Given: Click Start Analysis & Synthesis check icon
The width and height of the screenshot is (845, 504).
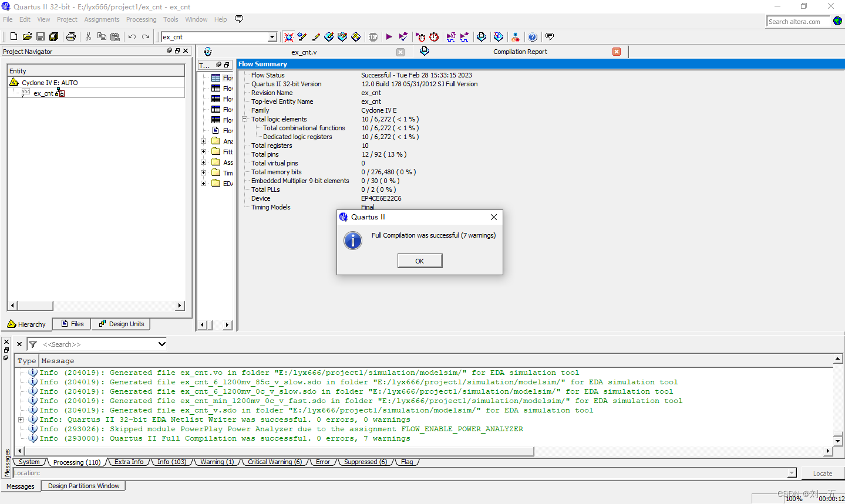Looking at the screenshot, I should (403, 37).
